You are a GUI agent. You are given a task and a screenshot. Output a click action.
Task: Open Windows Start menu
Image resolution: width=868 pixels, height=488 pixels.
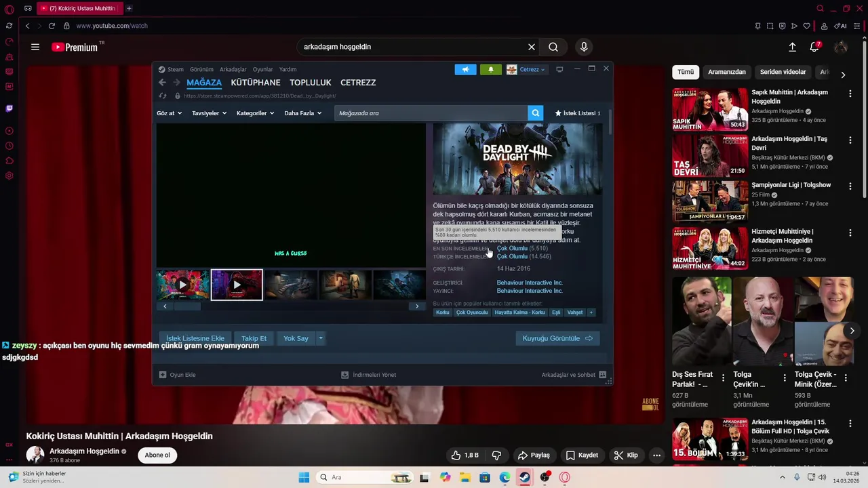[304, 477]
